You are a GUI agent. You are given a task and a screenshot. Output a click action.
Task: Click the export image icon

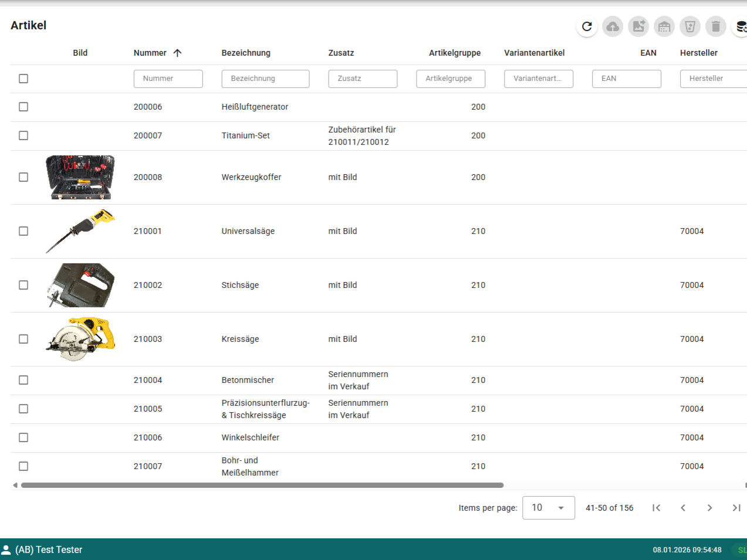point(638,26)
